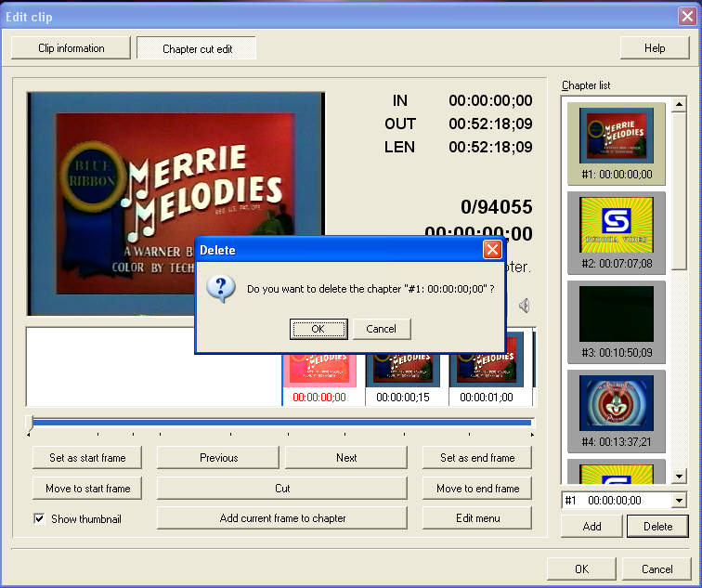The height and width of the screenshot is (588, 702).
Task: Confirm deletion with OK in Delete dialog
Action: tap(318, 329)
